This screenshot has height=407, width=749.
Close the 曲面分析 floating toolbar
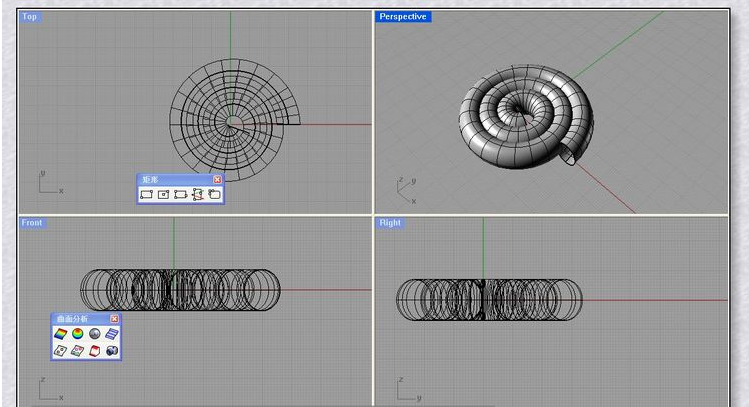coord(114,318)
